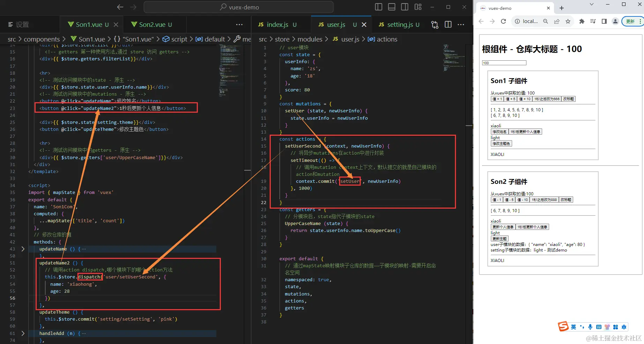Screen dimensions: 644x344
Task: Click browser back arrow
Action: tap(481, 21)
